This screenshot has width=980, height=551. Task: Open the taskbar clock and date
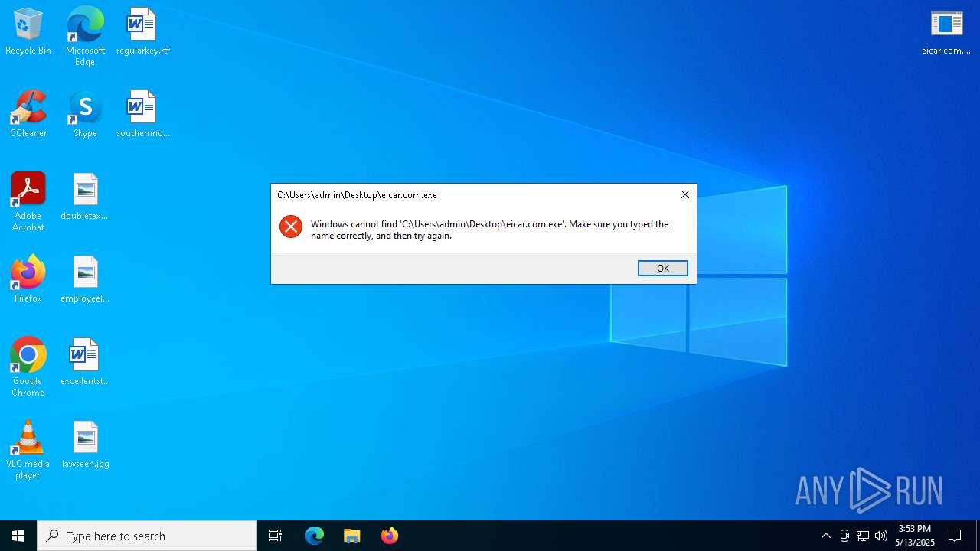point(915,536)
